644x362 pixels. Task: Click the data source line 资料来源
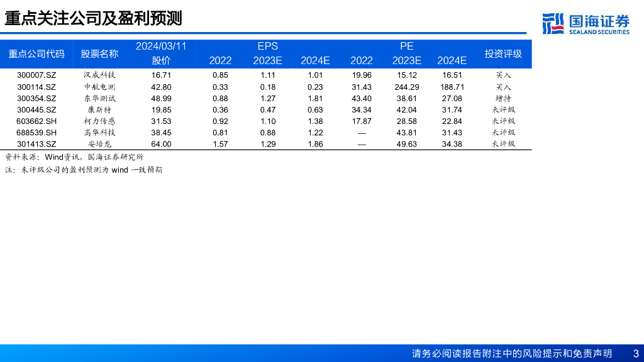coord(74,157)
